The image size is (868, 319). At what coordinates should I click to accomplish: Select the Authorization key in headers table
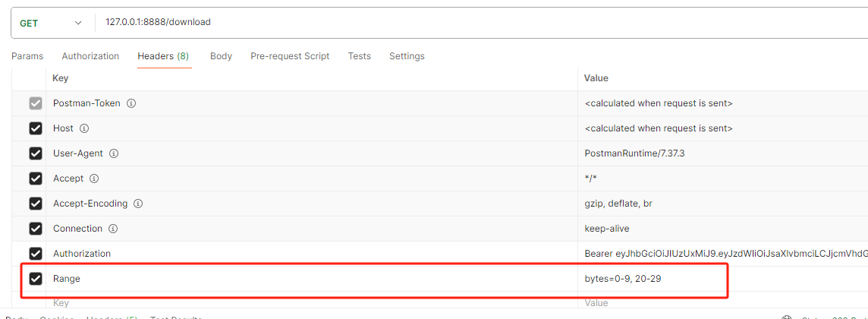[82, 254]
